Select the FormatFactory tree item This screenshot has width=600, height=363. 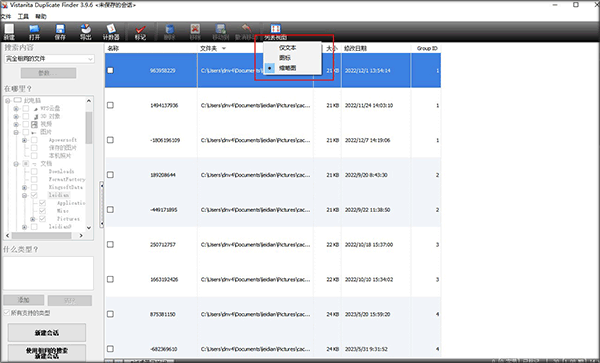(x=67, y=179)
